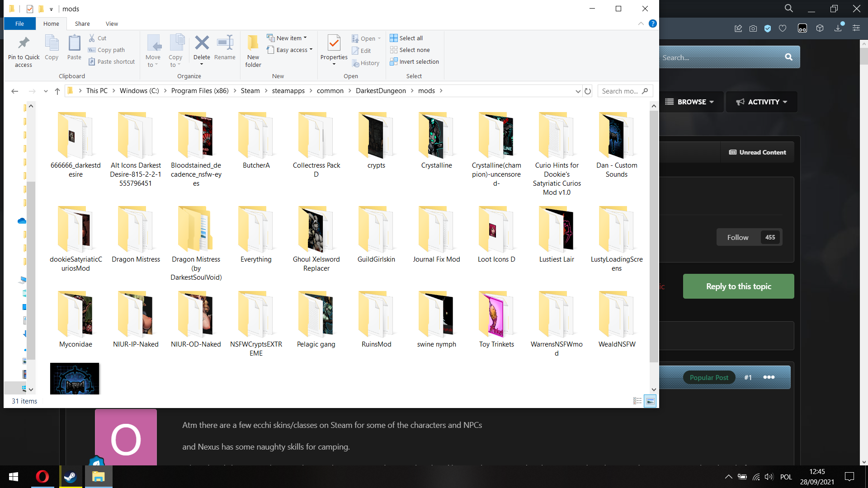Click the Explorer Help icon
The height and width of the screenshot is (488, 868).
652,24
